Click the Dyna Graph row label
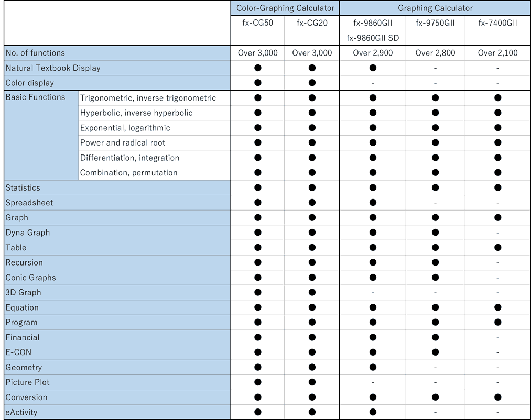The image size is (531, 420). click(28, 233)
